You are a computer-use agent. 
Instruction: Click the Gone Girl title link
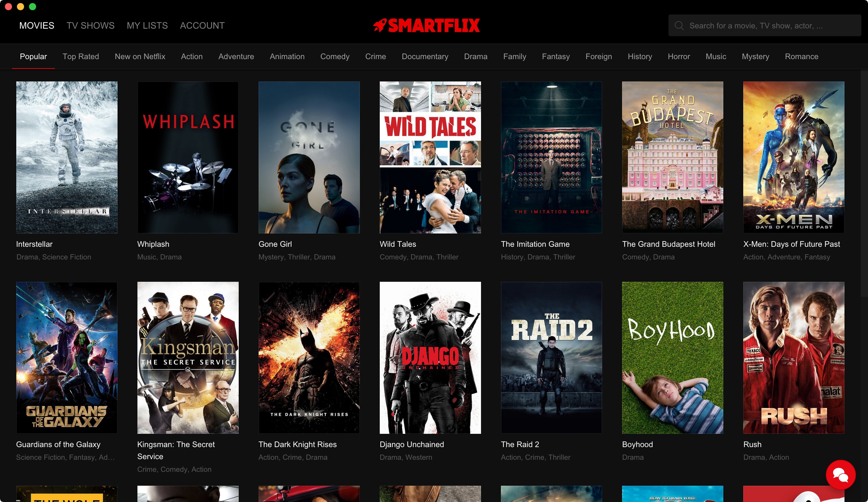click(x=275, y=244)
